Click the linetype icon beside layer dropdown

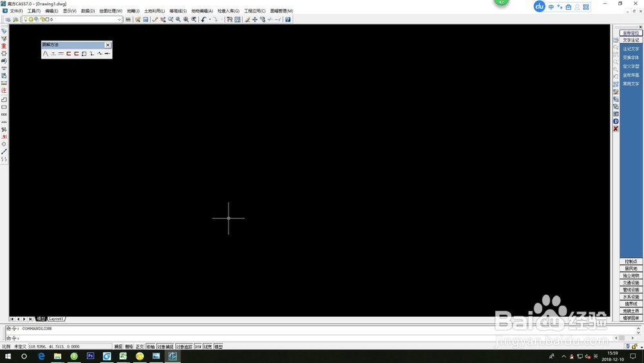[x=128, y=19]
